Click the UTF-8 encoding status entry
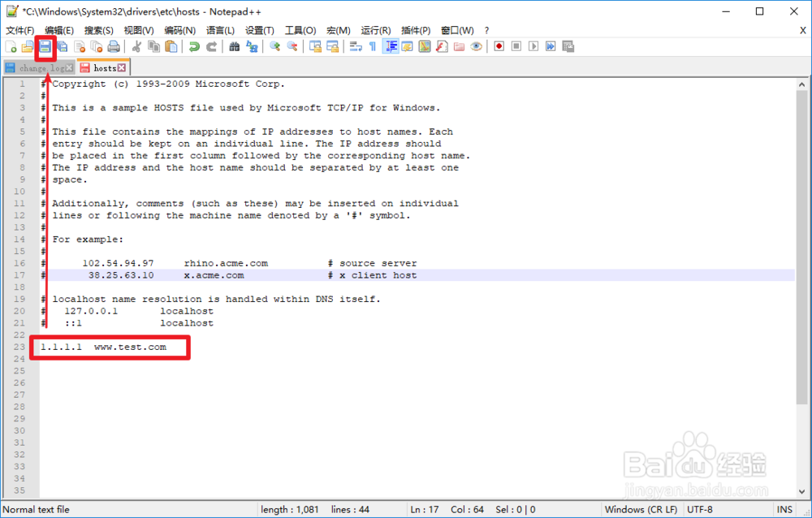This screenshot has height=518, width=812. (700, 510)
